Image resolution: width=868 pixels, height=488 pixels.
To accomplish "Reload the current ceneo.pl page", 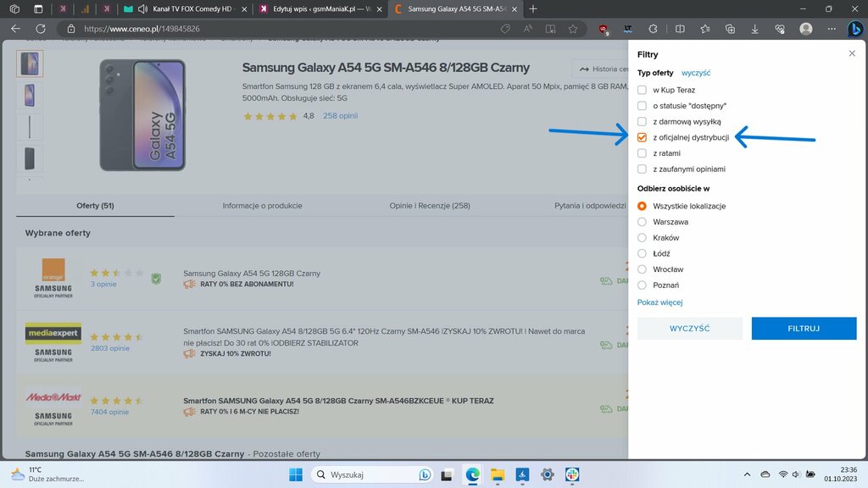I will pos(41,29).
